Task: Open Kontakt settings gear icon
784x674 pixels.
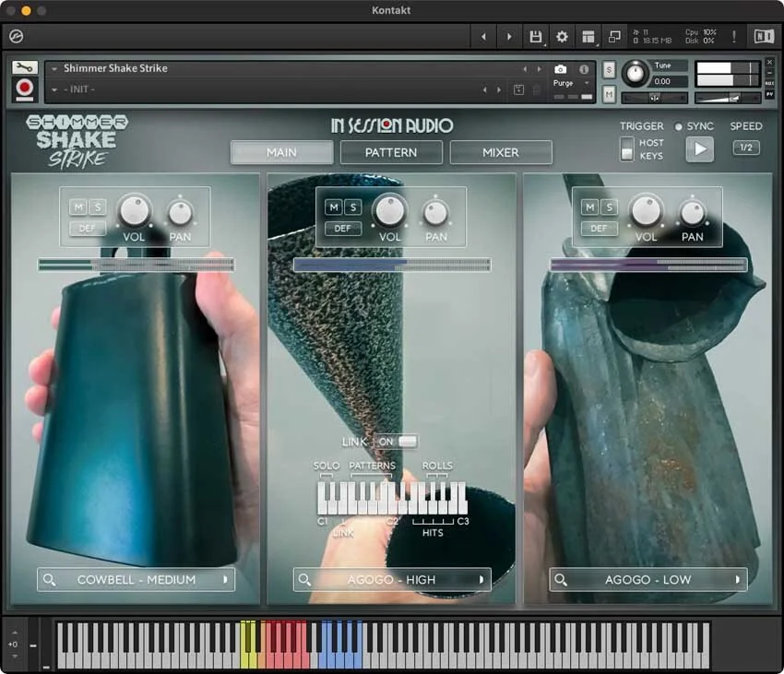Action: pos(562,37)
